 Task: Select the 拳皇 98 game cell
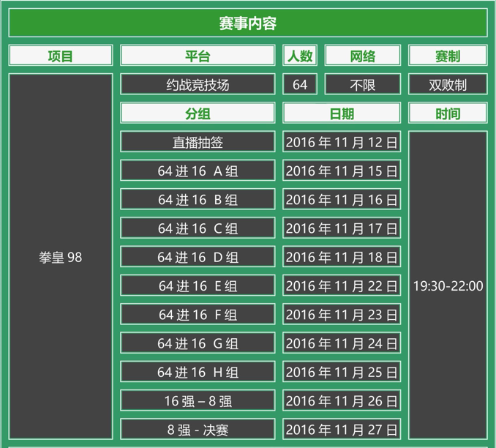pyautogui.click(x=61, y=257)
